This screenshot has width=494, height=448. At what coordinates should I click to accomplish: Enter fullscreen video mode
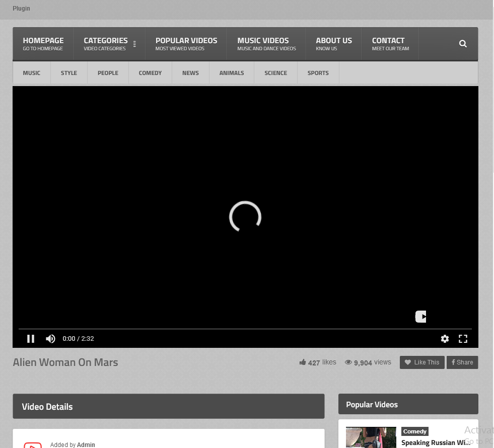pyautogui.click(x=463, y=339)
